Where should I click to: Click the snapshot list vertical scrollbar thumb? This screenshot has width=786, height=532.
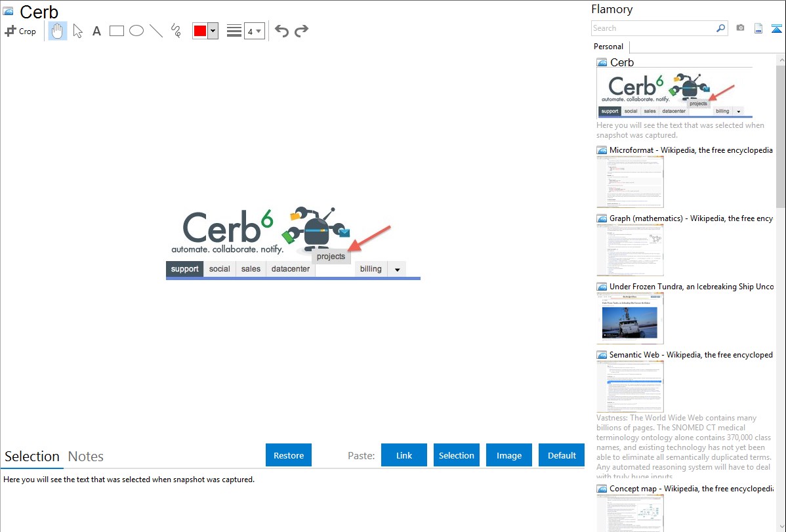pos(781,135)
